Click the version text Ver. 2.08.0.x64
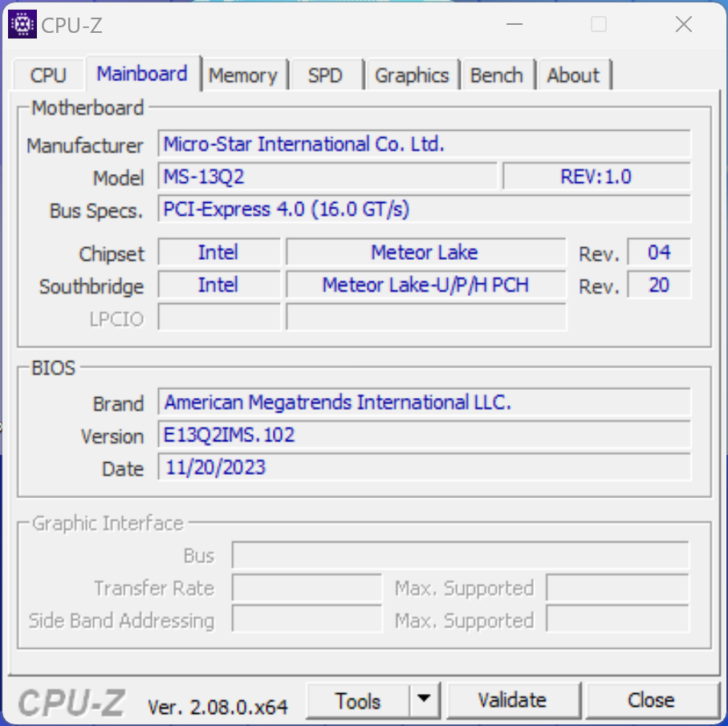This screenshot has width=728, height=726. tap(218, 707)
